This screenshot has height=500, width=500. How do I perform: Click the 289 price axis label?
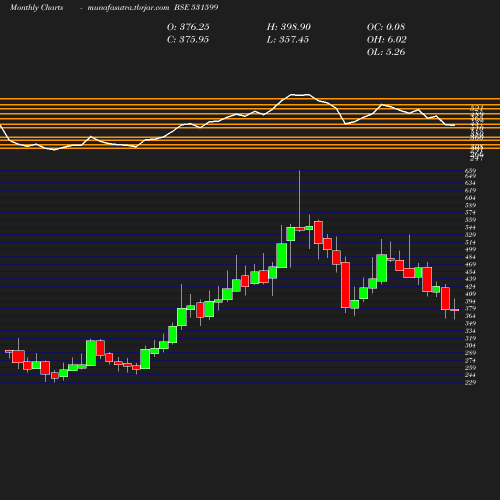click(470, 353)
